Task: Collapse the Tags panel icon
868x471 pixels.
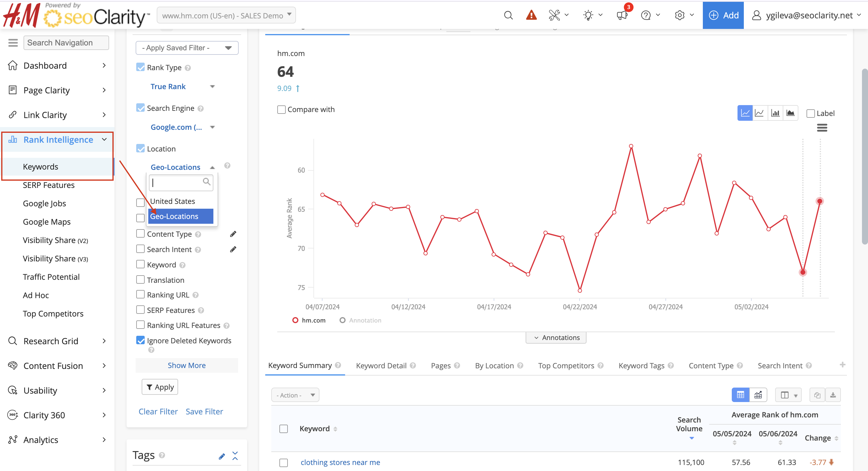Action: tap(235, 456)
